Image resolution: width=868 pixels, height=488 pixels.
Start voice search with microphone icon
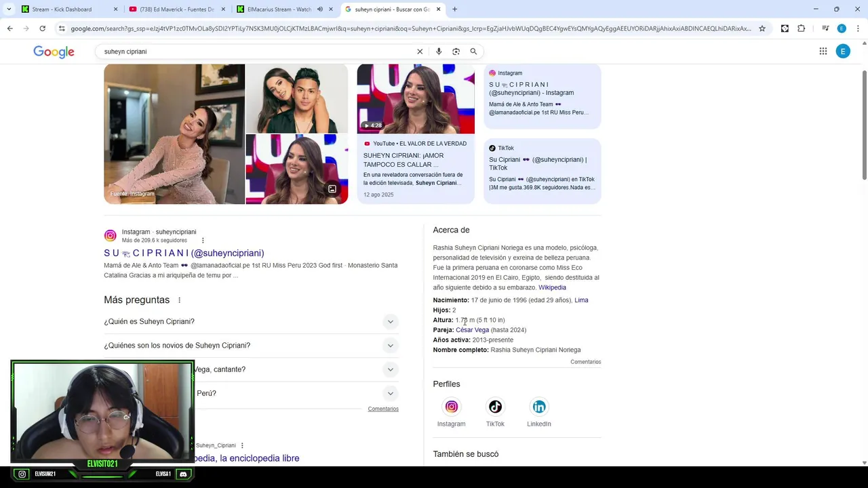(x=439, y=52)
